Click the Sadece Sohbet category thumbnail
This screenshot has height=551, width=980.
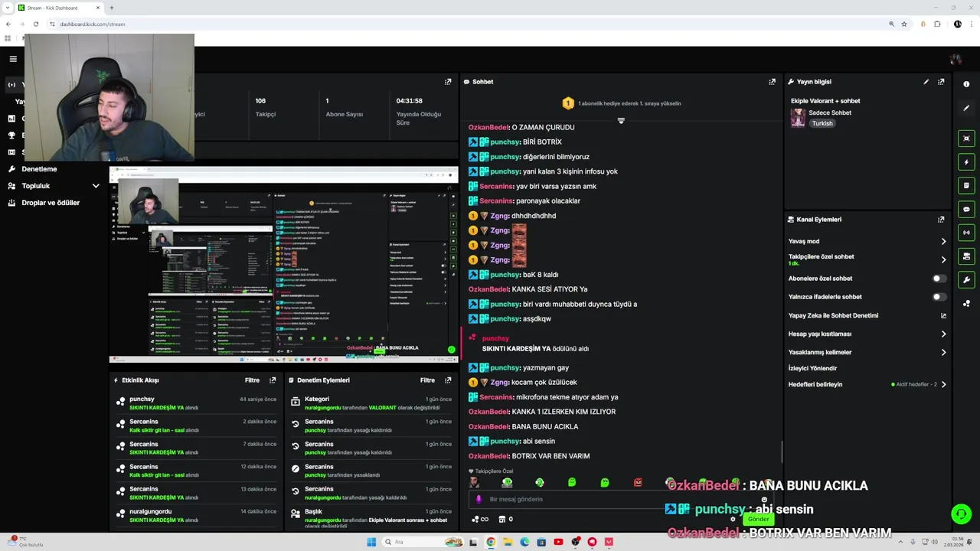point(798,117)
